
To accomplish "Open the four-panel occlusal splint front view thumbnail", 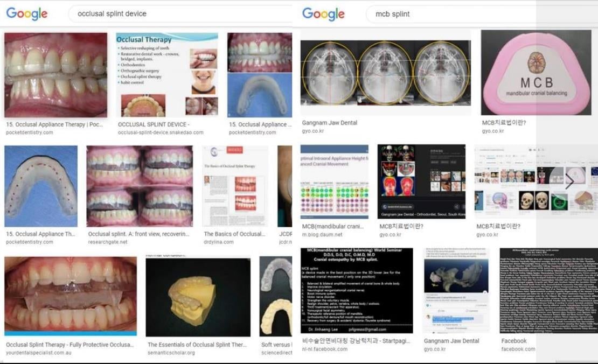I will coord(140,186).
